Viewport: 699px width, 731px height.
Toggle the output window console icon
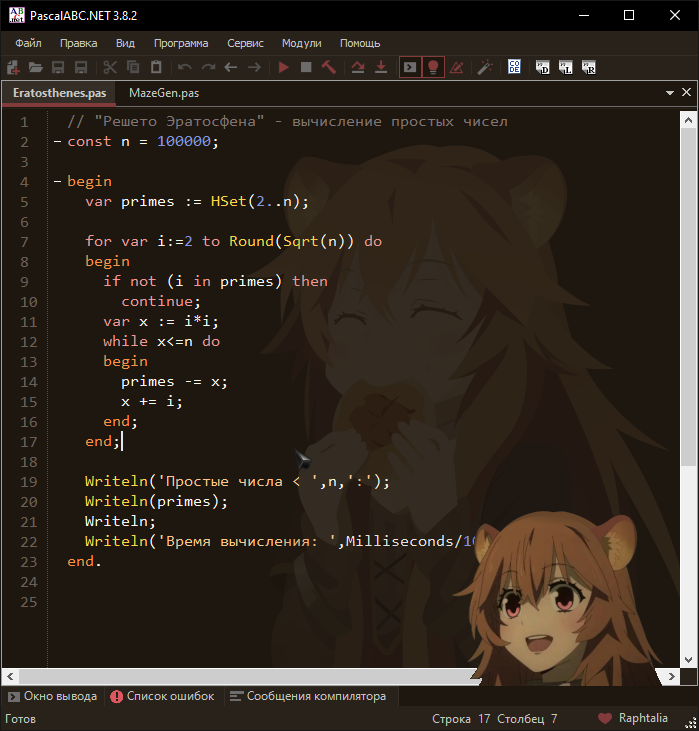(410, 68)
